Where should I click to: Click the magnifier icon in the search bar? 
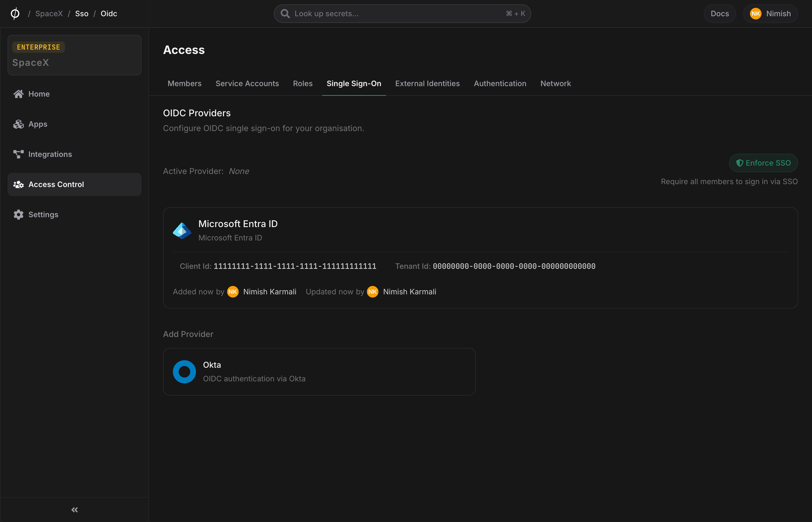pyautogui.click(x=285, y=14)
